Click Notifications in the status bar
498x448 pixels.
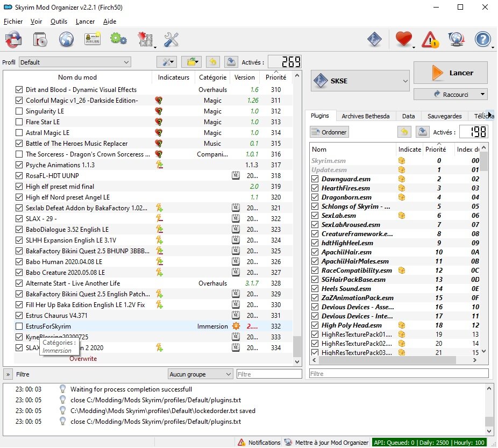260,442
